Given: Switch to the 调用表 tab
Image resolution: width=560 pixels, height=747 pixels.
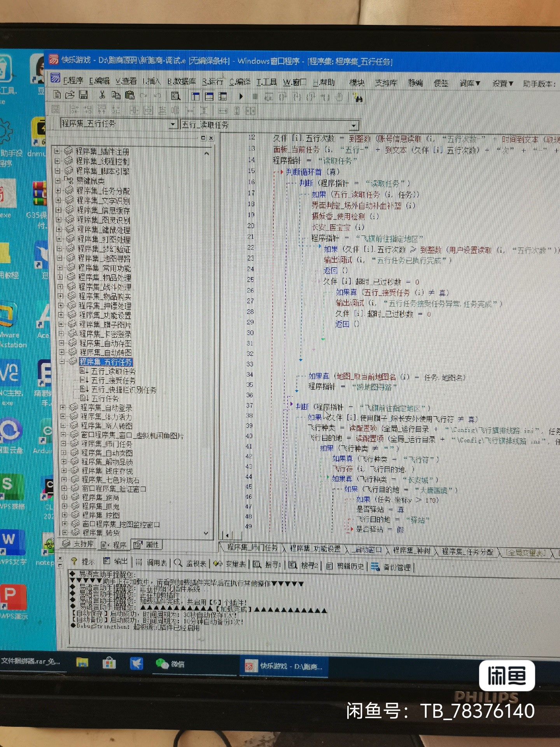Looking at the screenshot, I should (151, 562).
